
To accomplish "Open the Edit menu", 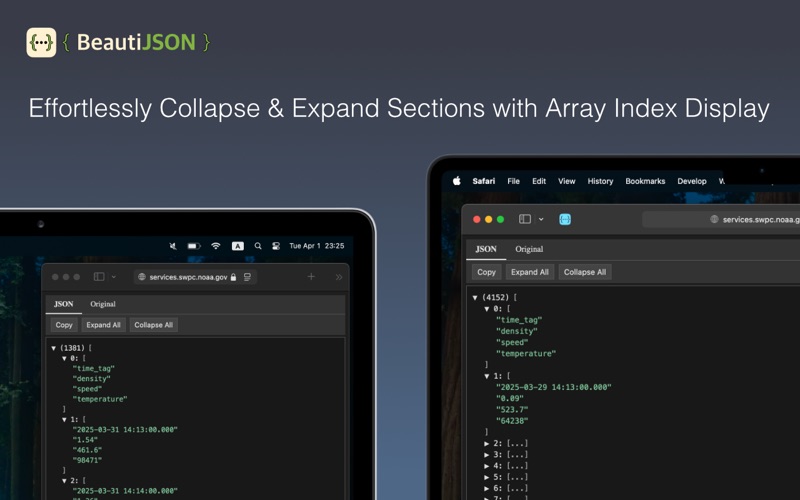I will click(539, 181).
